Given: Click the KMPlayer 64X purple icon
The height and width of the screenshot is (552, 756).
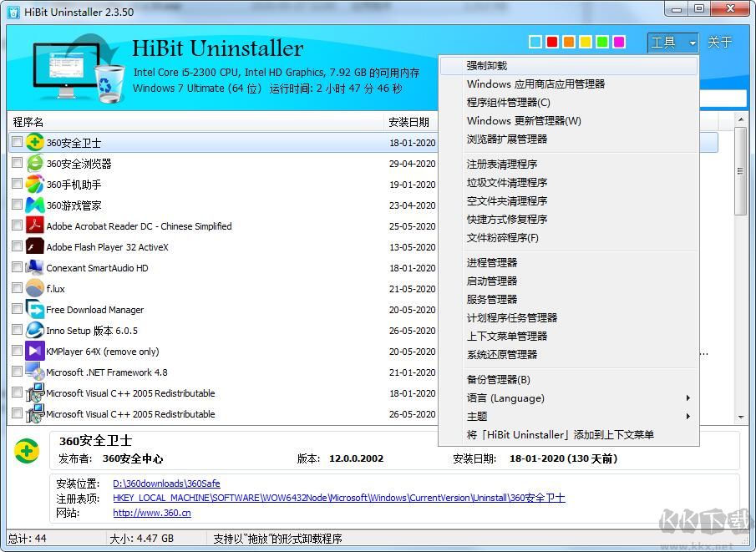Looking at the screenshot, I should click(35, 351).
